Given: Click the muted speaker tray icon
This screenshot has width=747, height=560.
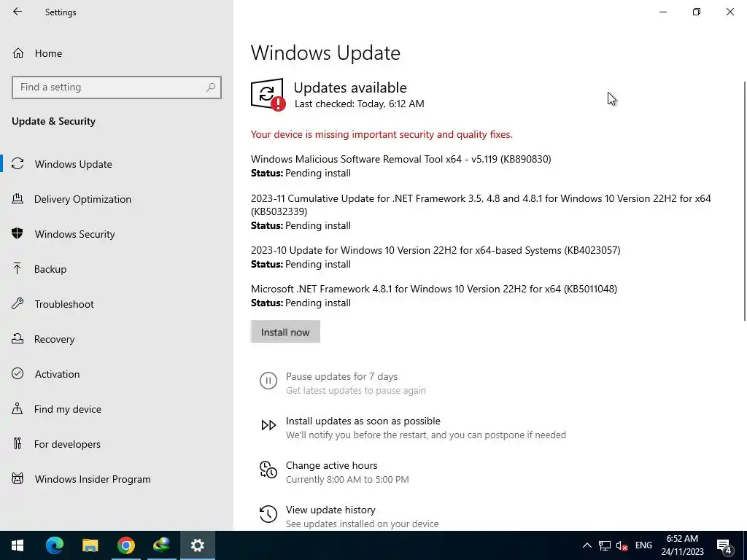Looking at the screenshot, I should coord(622,545).
